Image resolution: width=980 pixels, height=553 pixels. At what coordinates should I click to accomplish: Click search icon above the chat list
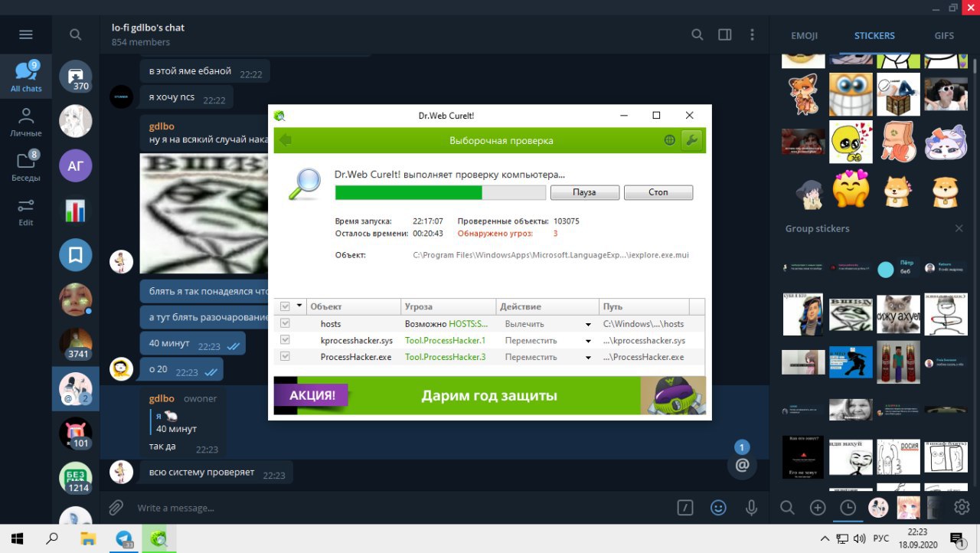pos(75,34)
